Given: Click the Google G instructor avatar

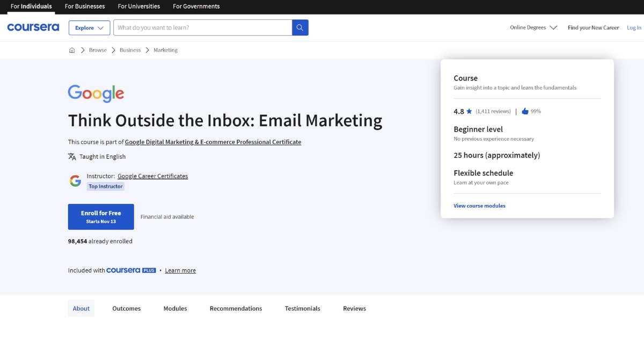Looking at the screenshot, I should click(x=75, y=181).
